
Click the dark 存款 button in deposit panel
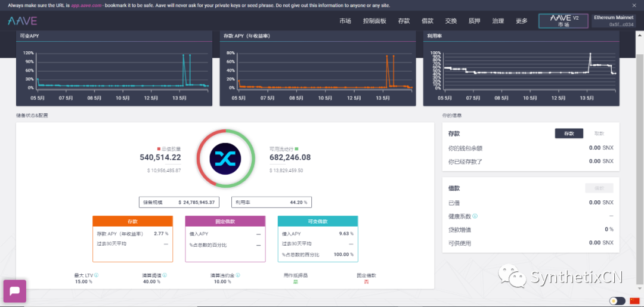click(x=569, y=134)
